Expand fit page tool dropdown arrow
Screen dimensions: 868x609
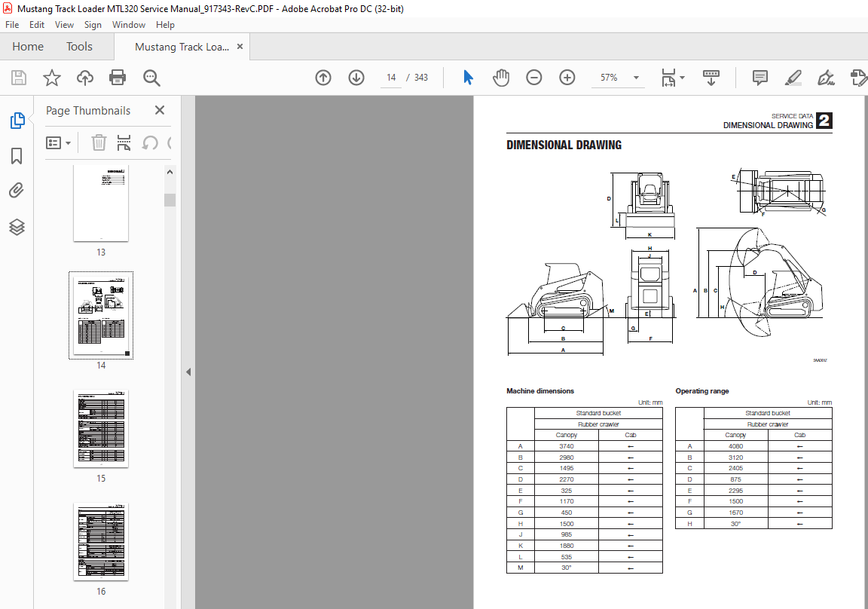point(682,78)
